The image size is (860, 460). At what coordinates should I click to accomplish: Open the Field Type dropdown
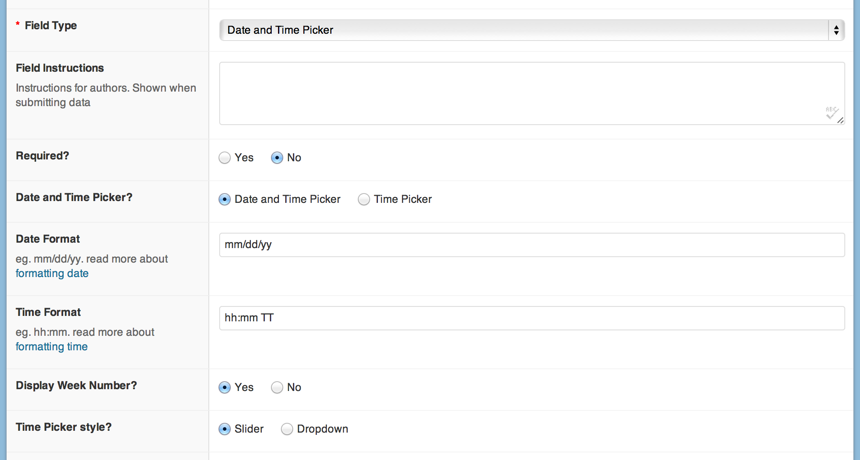pyautogui.click(x=531, y=30)
